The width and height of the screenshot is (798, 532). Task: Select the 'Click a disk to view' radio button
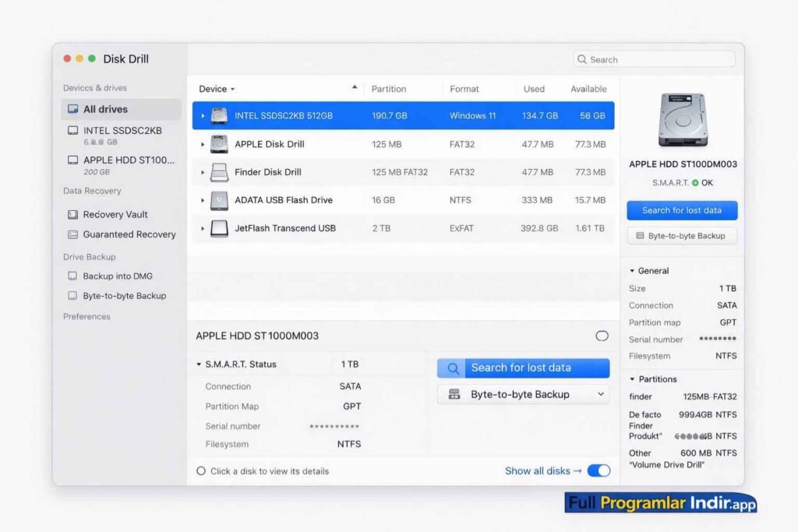201,471
